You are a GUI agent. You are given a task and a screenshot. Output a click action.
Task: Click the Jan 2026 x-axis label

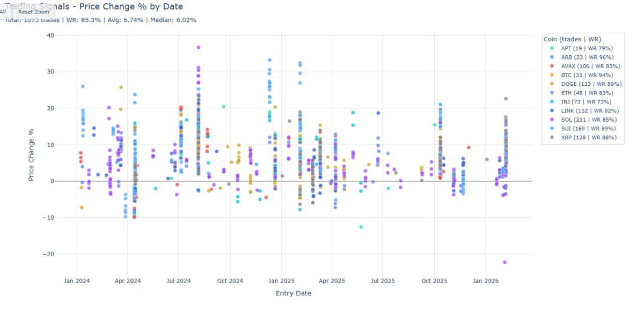click(x=486, y=280)
